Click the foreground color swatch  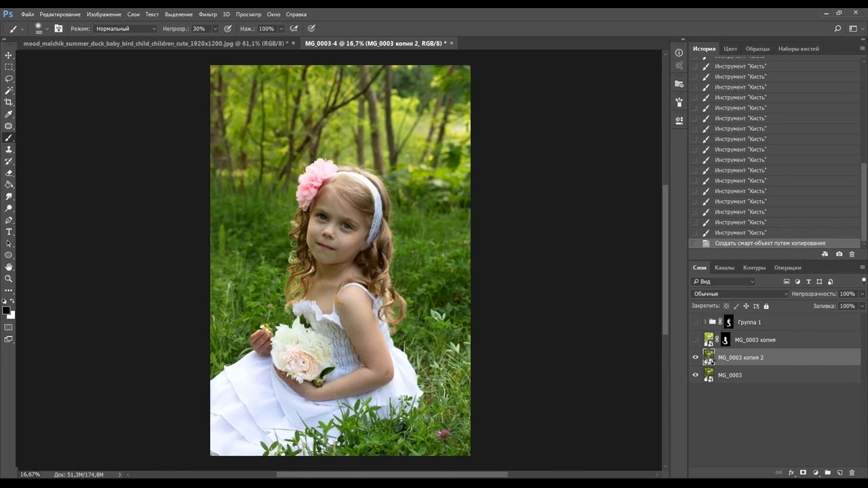6,310
